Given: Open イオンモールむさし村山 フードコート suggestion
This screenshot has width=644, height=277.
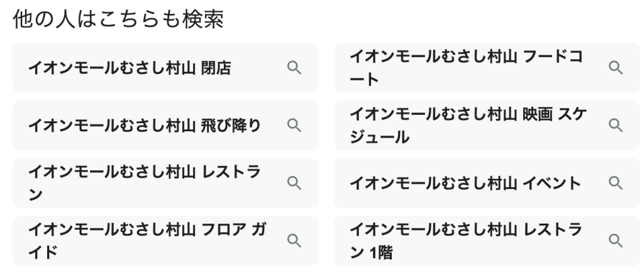Looking at the screenshot, I should 465,68.
